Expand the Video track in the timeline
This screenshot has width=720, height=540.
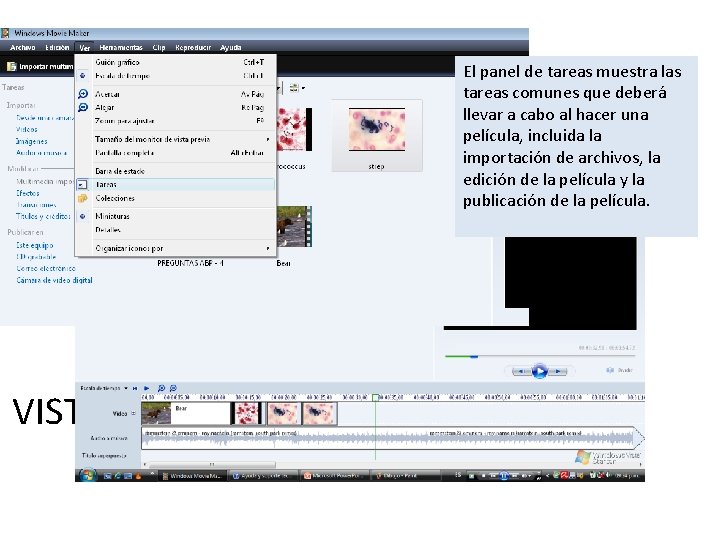pos(134,413)
